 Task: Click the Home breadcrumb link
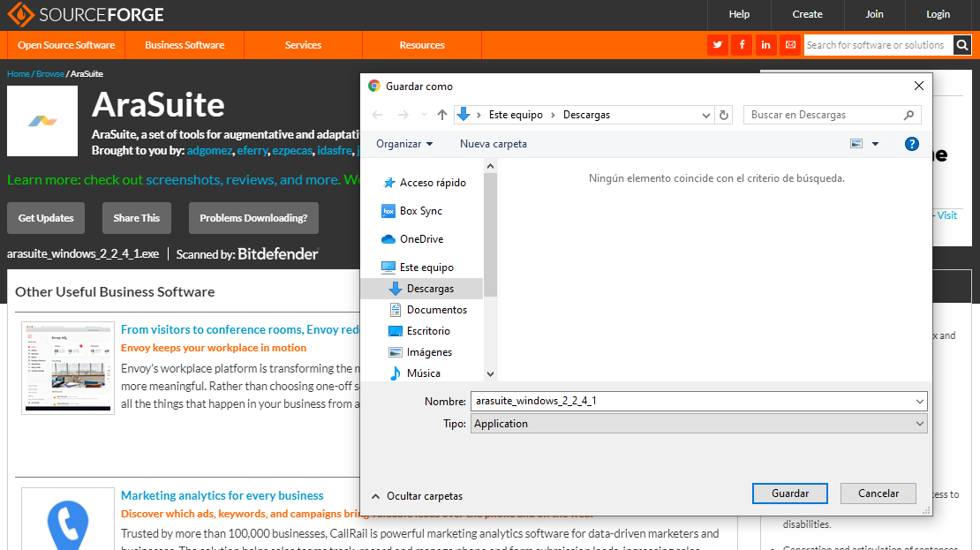(x=19, y=74)
